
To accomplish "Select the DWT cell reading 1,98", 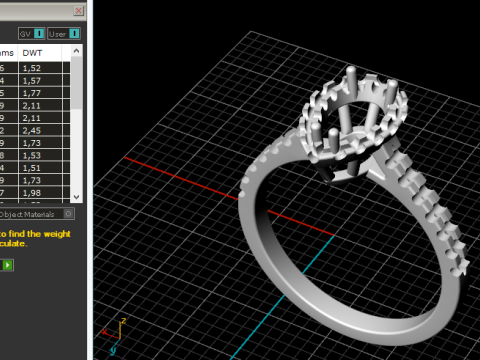I will [40, 193].
